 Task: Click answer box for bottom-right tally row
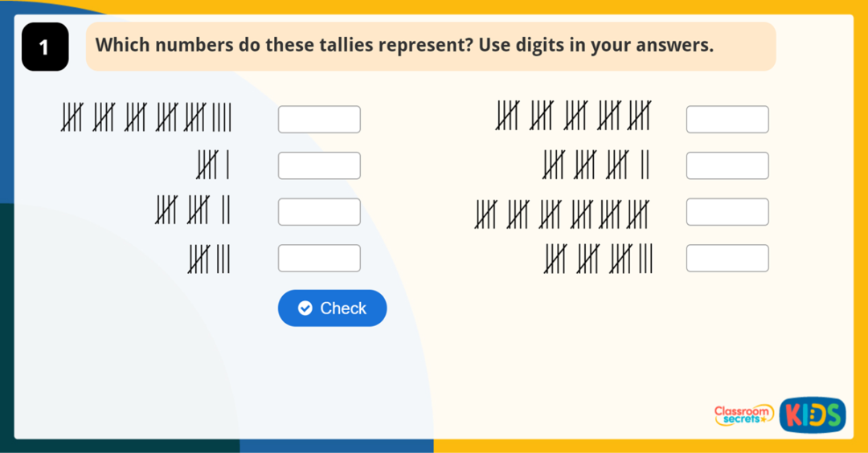(727, 258)
